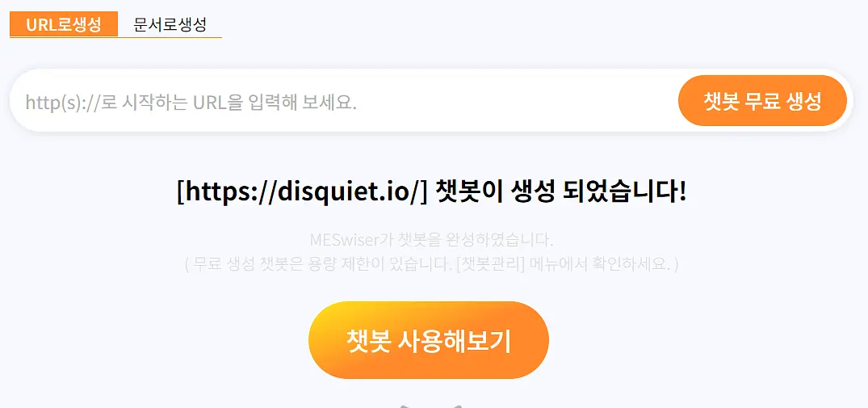Screen dimensions: 868x408
Task: Click the 챗봇이 생성 되었습니다! heading text
Action: pyautogui.click(x=561, y=192)
